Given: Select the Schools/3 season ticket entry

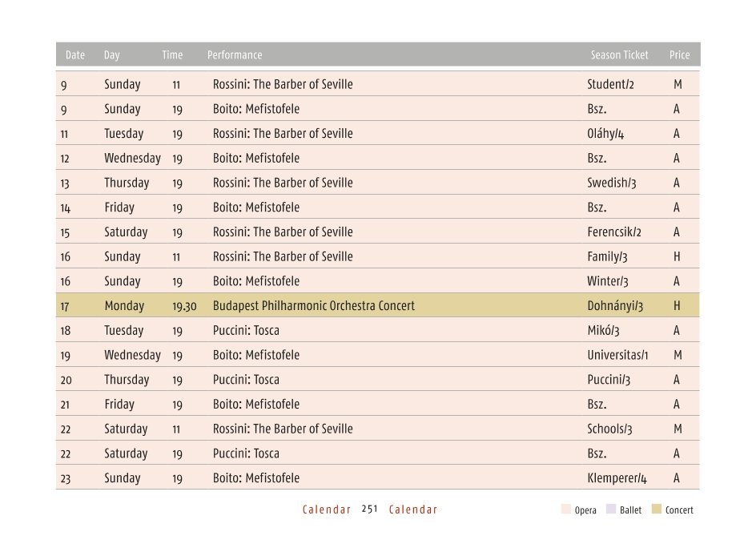Looking at the screenshot, I should click(x=609, y=429).
